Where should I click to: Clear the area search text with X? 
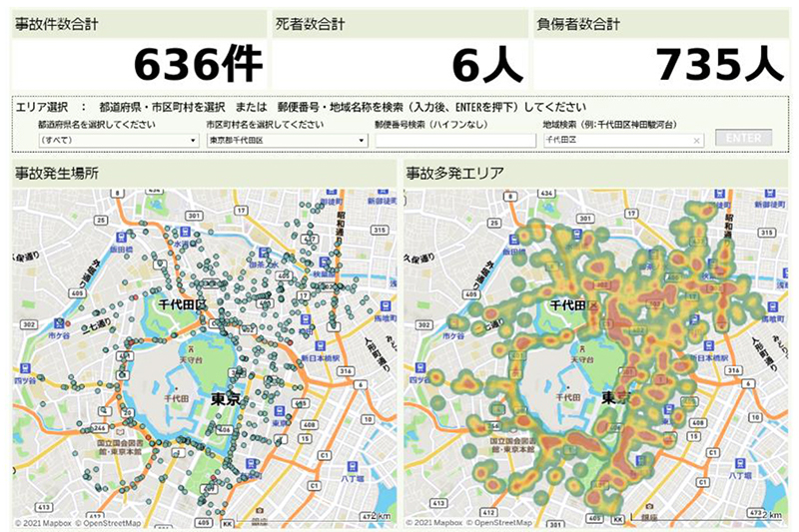[696, 140]
